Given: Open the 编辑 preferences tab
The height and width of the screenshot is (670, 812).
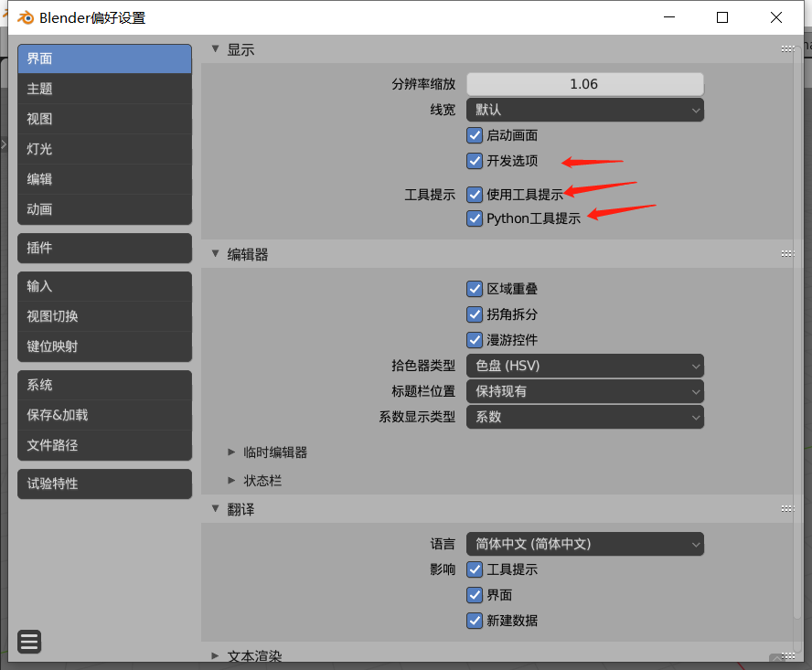Looking at the screenshot, I should (104, 179).
